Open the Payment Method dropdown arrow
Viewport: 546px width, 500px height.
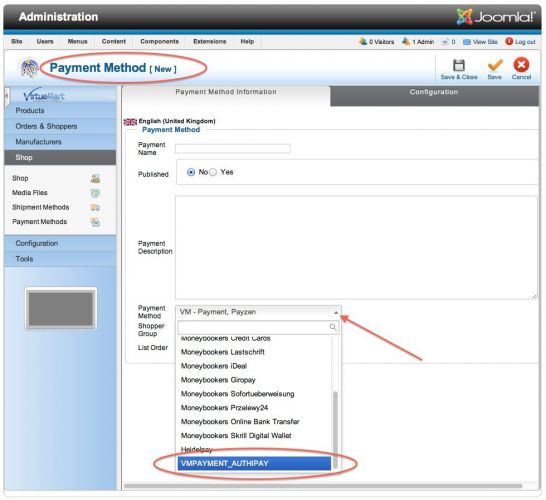[x=336, y=312]
